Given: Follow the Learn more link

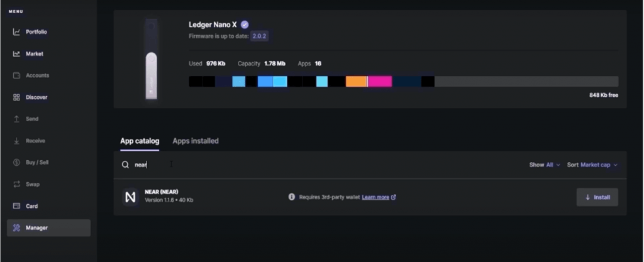Looking at the screenshot, I should pyautogui.click(x=375, y=197).
